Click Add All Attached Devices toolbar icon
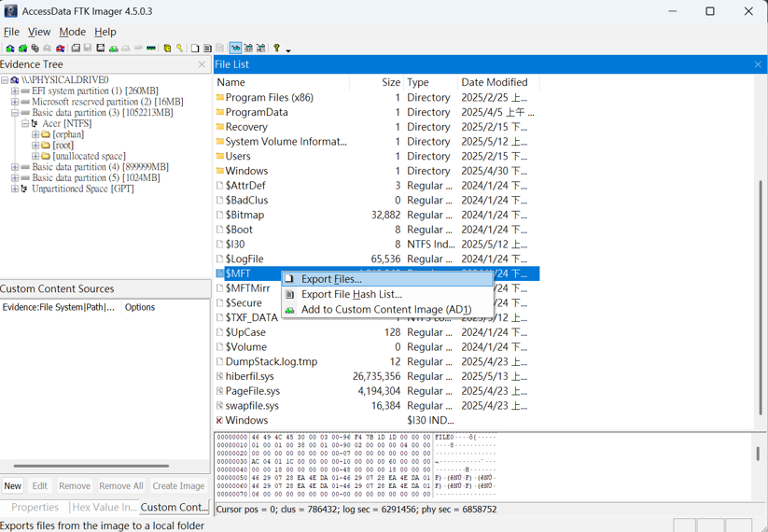The image size is (768, 532). pos(22,48)
